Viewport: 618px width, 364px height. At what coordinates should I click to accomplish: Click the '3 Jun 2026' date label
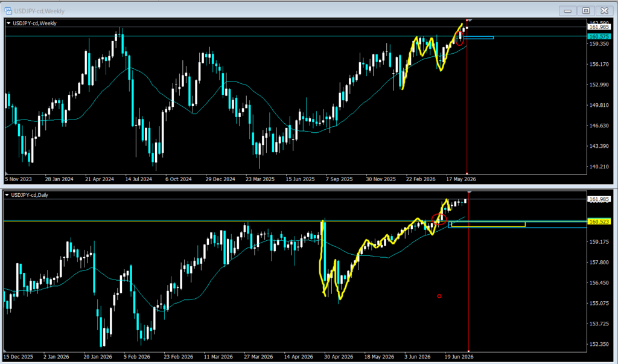[x=418, y=357]
